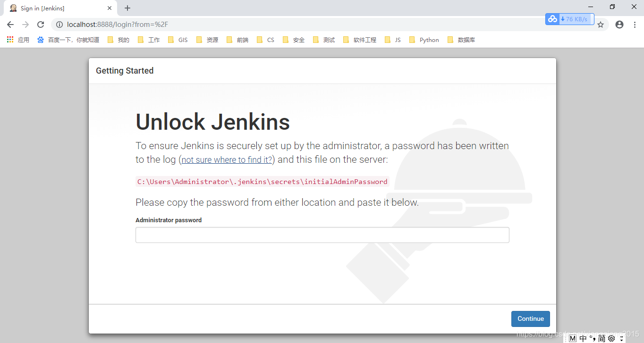644x343 pixels.
Task: Click the Administrator password label
Action: point(169,220)
